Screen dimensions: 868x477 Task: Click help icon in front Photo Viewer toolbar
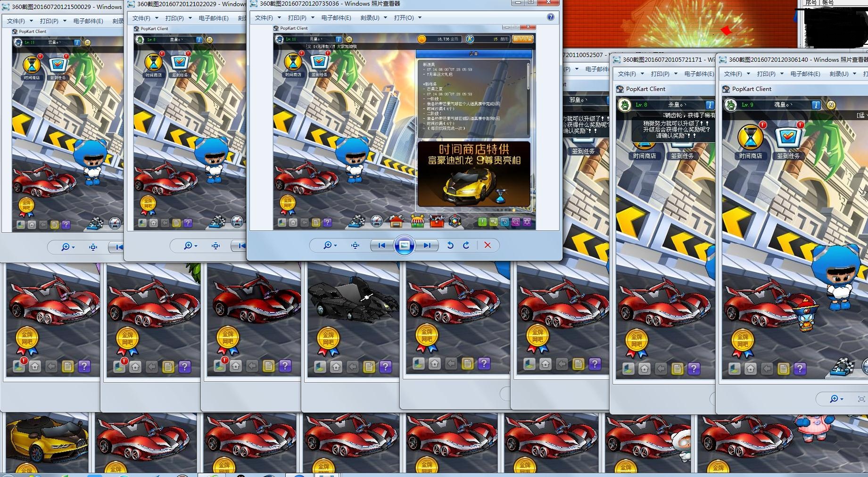550,17
